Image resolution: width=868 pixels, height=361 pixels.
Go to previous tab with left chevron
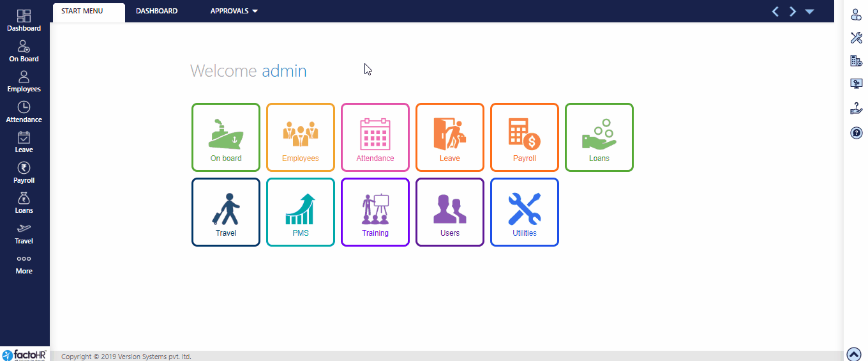click(775, 12)
